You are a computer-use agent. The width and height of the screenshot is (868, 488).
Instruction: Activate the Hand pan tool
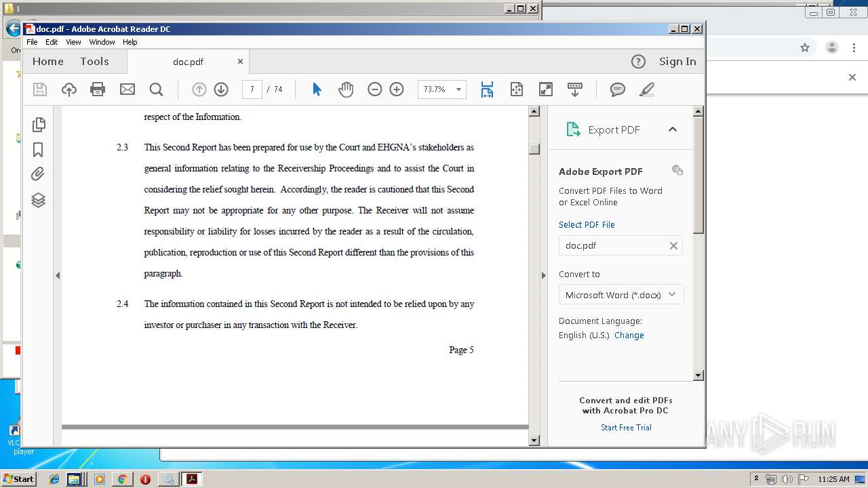coord(346,89)
